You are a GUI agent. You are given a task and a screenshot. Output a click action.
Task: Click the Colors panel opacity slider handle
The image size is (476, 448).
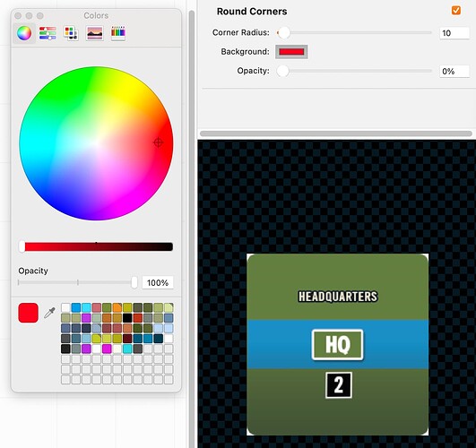[x=134, y=282]
